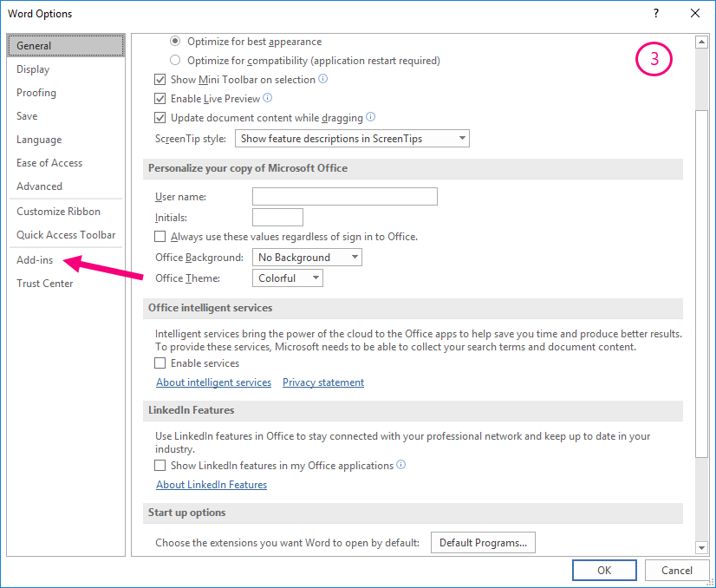Select Optimize for compatibility radio button
Viewport: 716px width, 588px height.
[175, 61]
